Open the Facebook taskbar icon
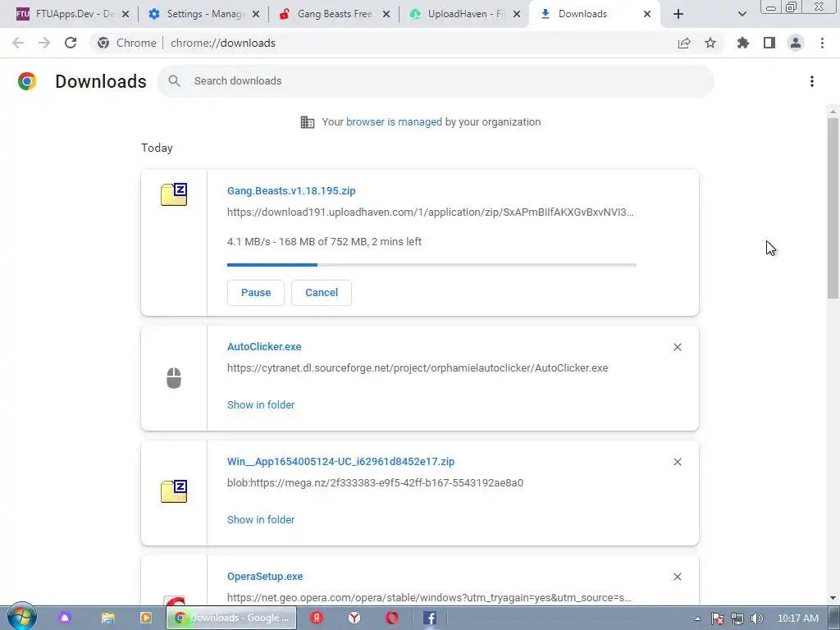The height and width of the screenshot is (630, 840). tap(430, 618)
